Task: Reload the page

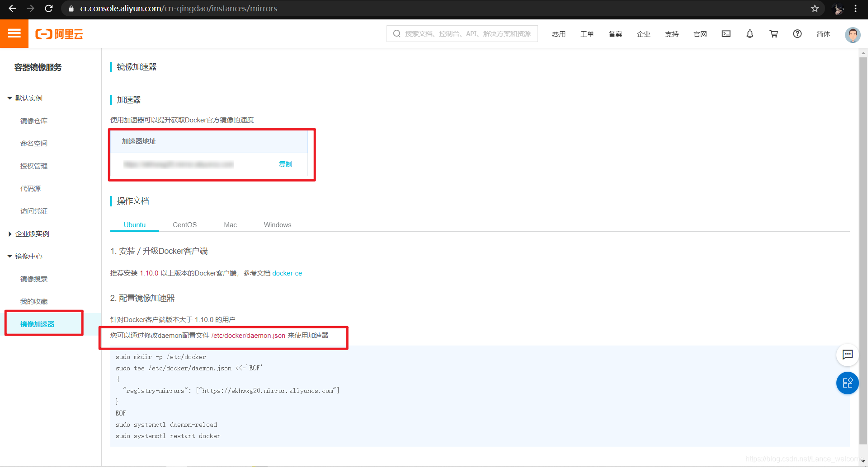Action: click(x=49, y=8)
